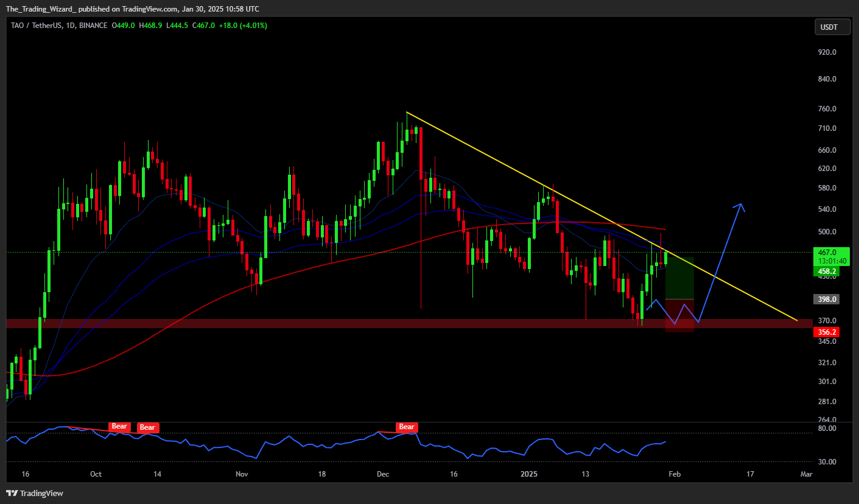
Task: Select the red 356.2 price tag
Action: tap(827, 332)
